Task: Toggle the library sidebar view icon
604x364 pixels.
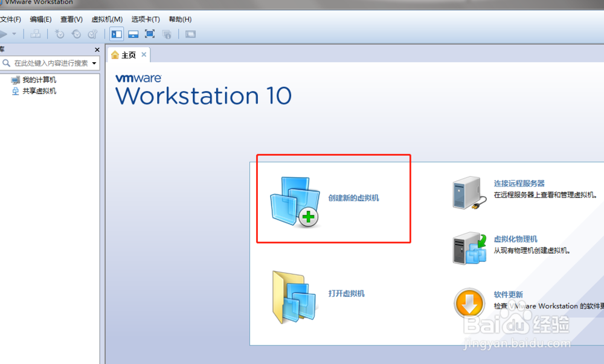Action: 117,34
